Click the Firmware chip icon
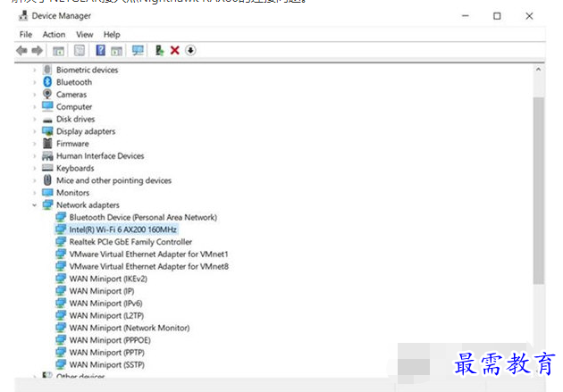The width and height of the screenshot is (563, 392). click(47, 144)
